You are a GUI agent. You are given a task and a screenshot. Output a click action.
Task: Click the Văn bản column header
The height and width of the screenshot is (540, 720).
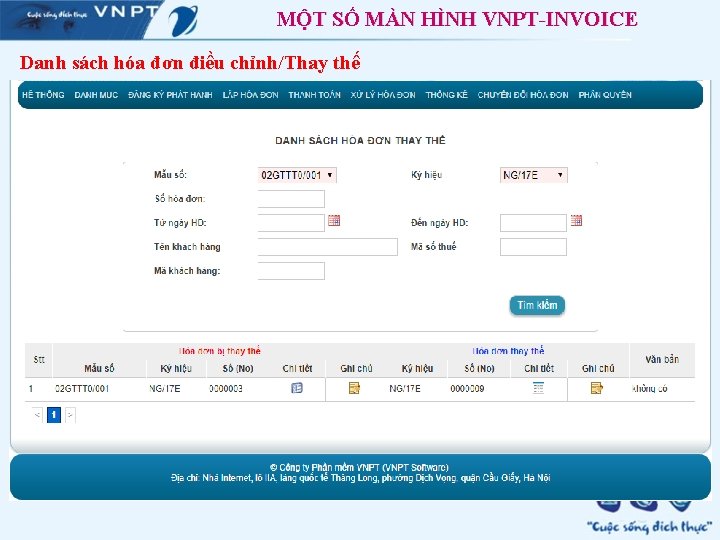[x=662, y=360]
